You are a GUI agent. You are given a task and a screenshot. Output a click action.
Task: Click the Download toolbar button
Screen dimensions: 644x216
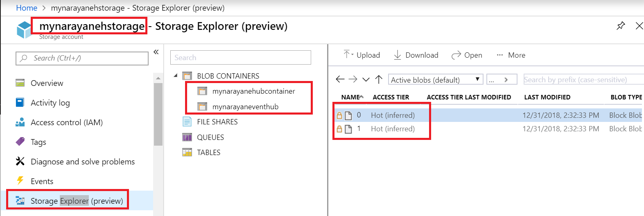416,55
